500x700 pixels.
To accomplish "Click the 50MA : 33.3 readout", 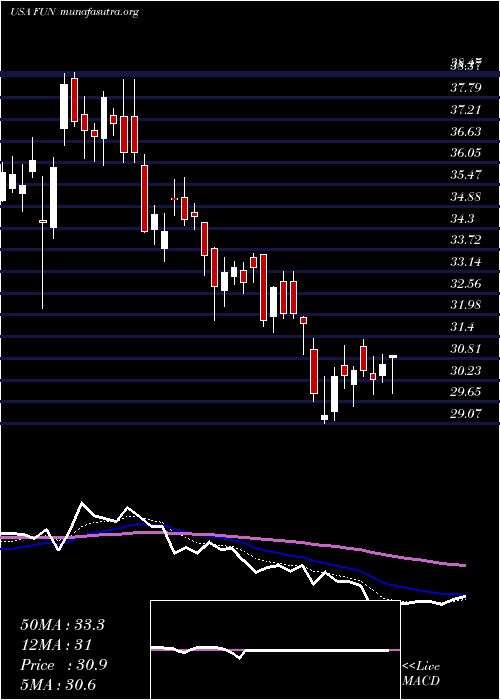I will pyautogui.click(x=62, y=625).
